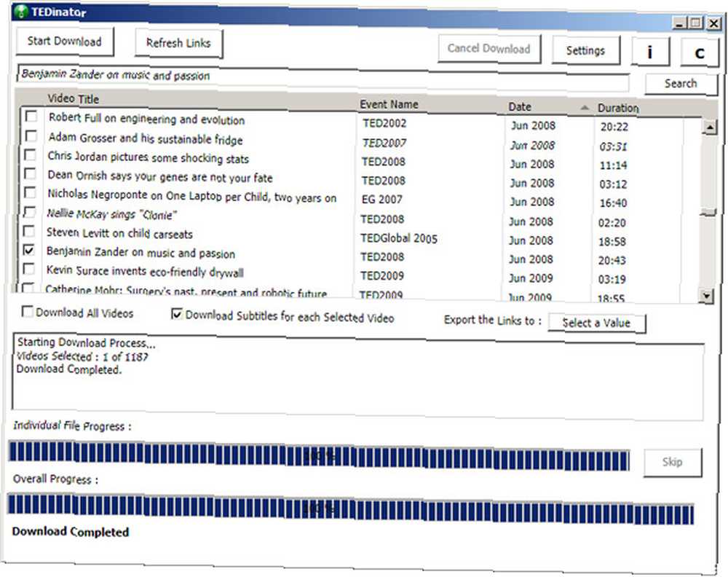
Task: Click Start Download button
Action: [65, 42]
